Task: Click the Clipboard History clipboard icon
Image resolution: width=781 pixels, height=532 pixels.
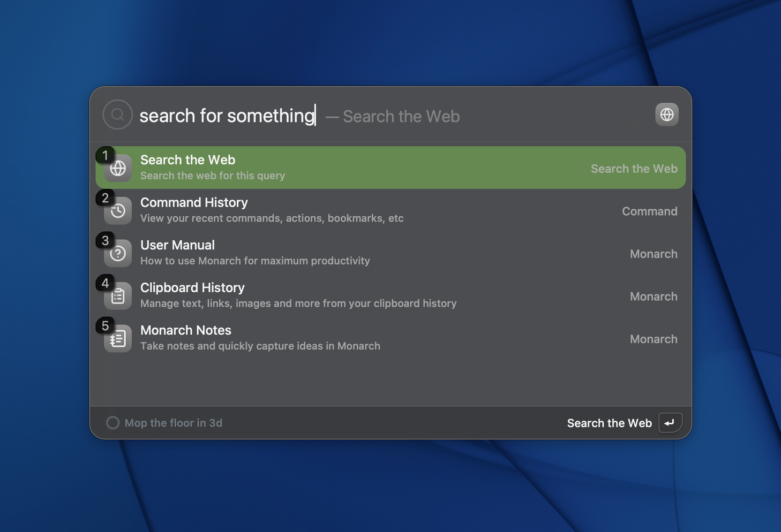Action: point(118,297)
